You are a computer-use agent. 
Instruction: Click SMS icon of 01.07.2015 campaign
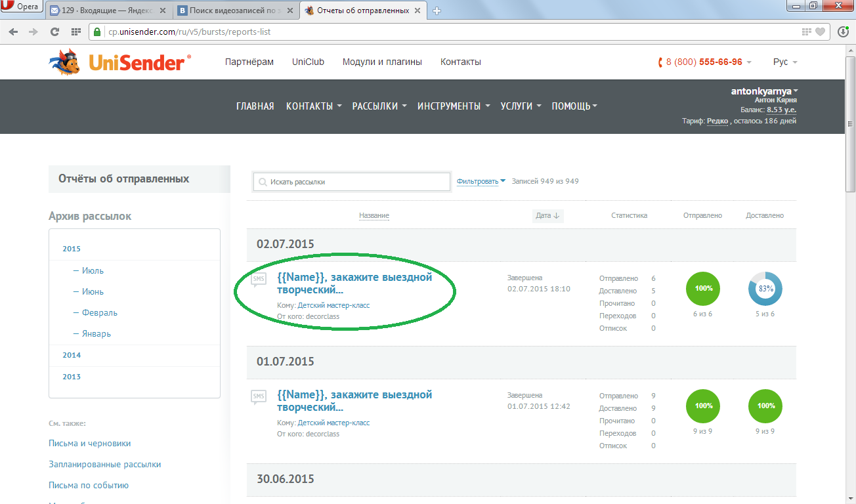click(259, 397)
